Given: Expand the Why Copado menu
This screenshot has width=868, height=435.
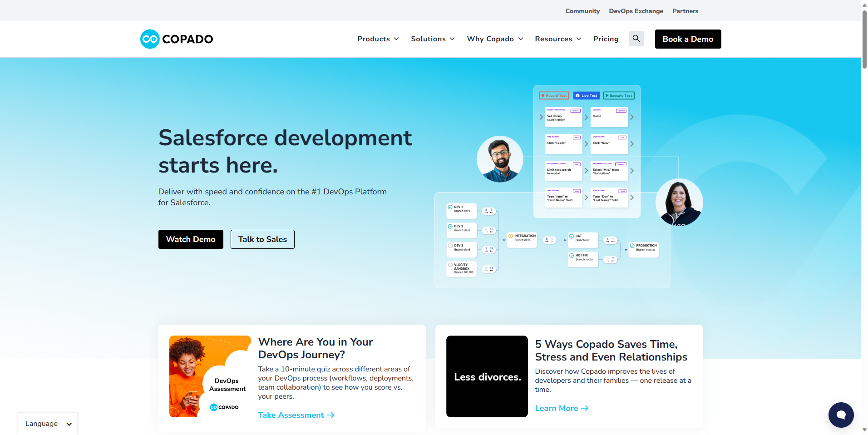Looking at the screenshot, I should [495, 39].
